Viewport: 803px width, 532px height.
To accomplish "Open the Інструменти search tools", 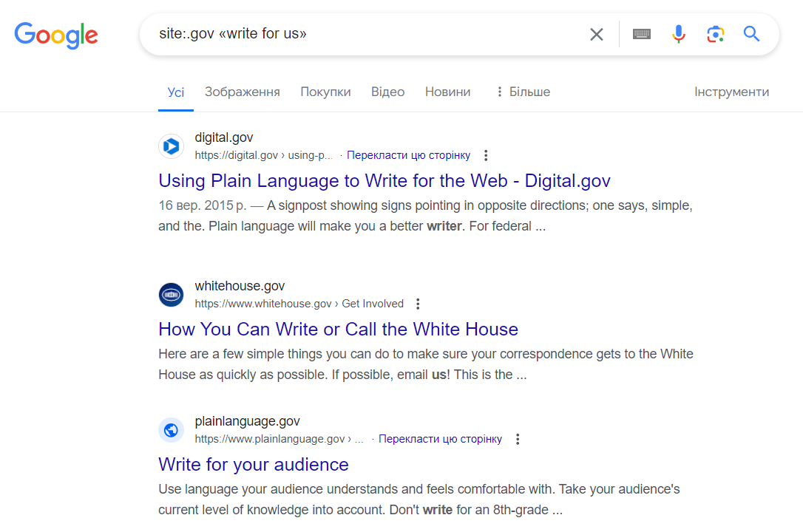I will 731,92.
